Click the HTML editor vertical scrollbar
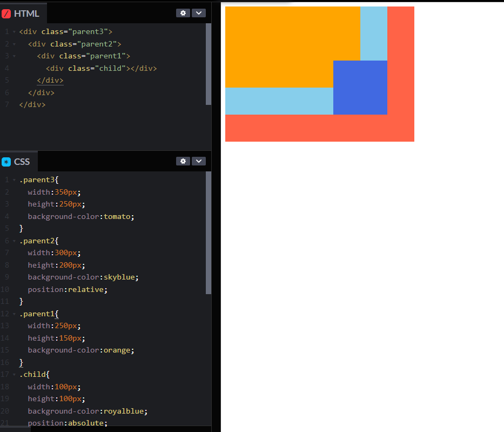The image size is (504, 432). (209, 64)
